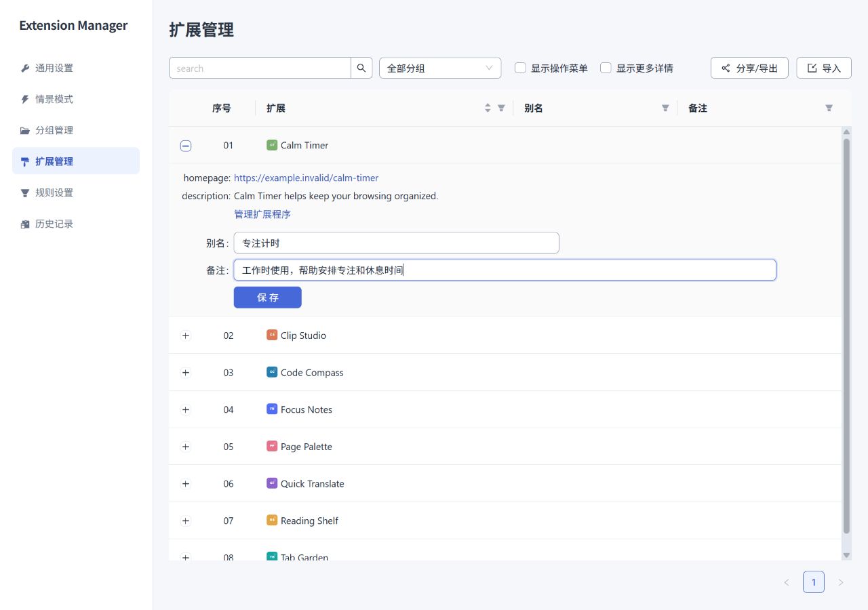The image size is (868, 610).
Task: Click the Calm Timer extension icon
Action: tap(272, 145)
